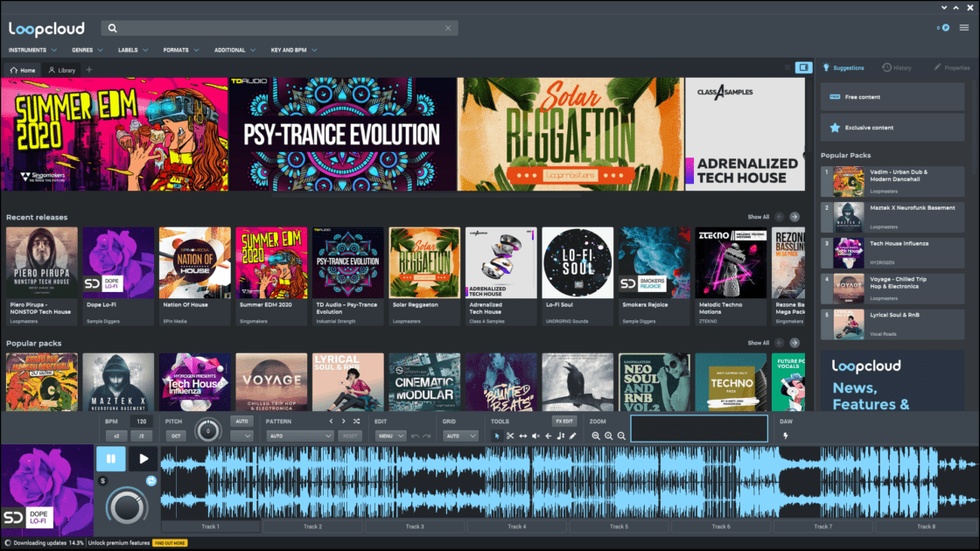
Task: Click the DAW lightning bolt icon
Action: pyautogui.click(x=786, y=436)
